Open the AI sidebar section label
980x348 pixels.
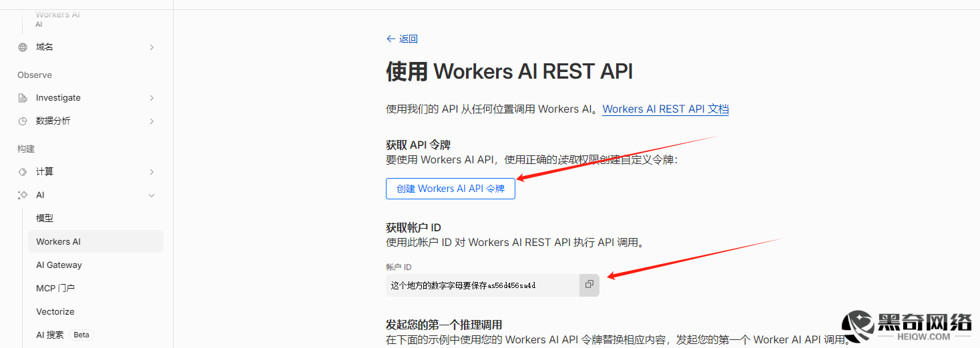40,195
